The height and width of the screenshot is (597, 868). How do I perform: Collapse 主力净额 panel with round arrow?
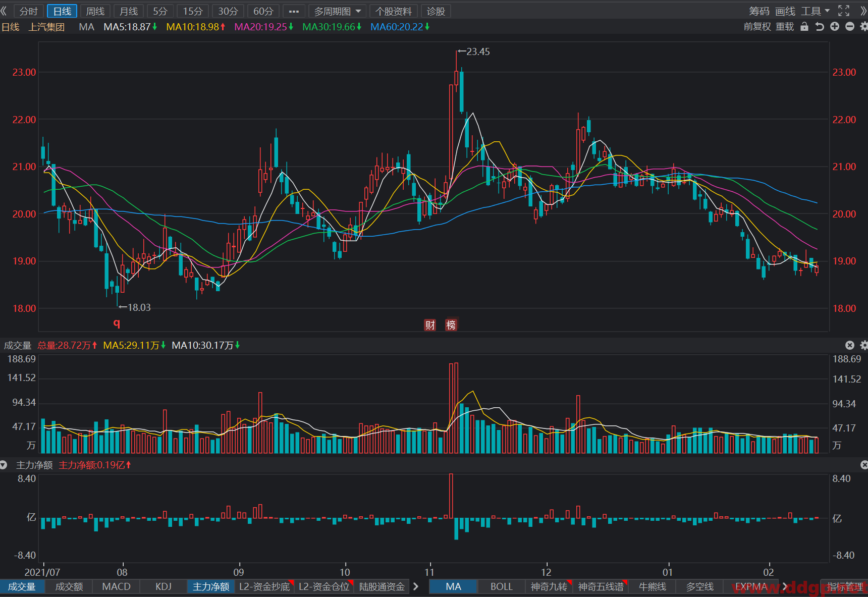(4, 465)
